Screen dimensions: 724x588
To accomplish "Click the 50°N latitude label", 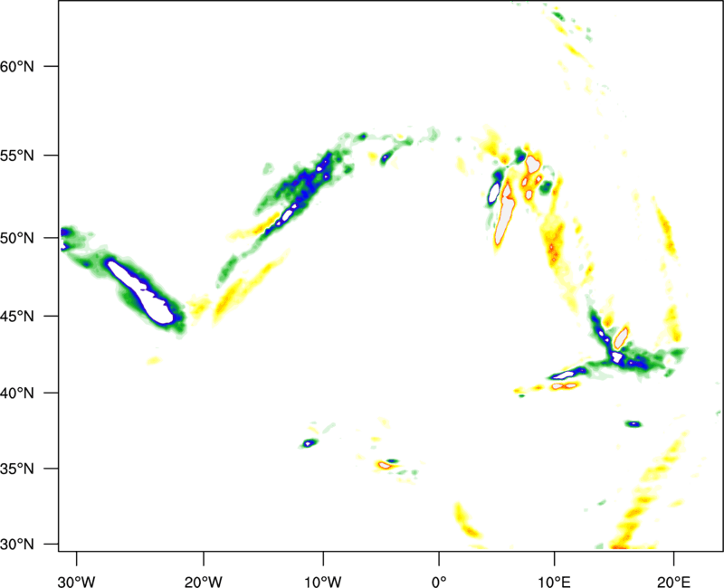I will [17, 238].
